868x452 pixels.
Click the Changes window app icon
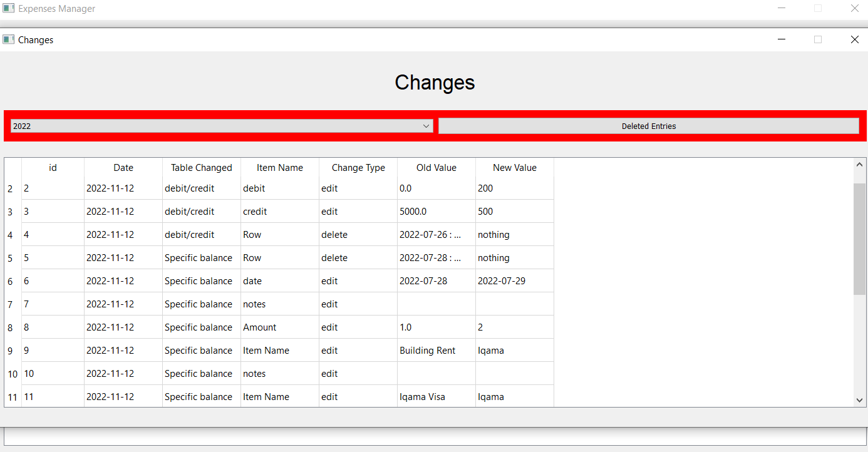(x=9, y=39)
